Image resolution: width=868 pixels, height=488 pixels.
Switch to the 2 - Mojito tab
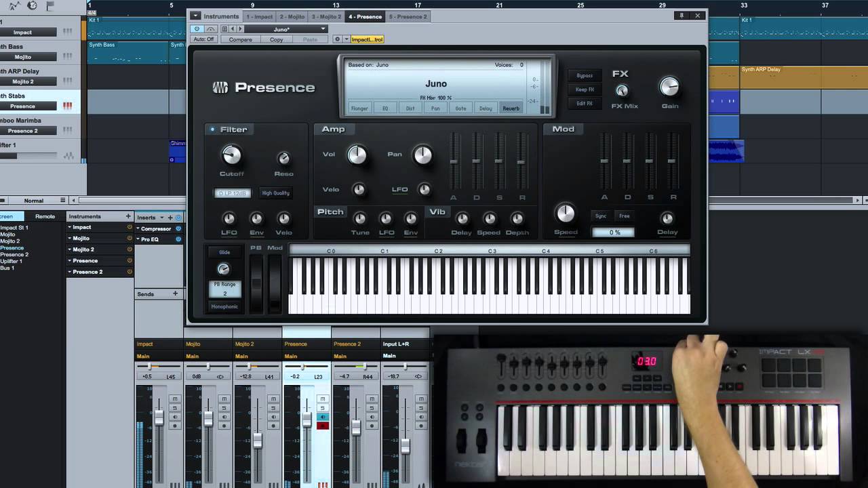point(292,16)
